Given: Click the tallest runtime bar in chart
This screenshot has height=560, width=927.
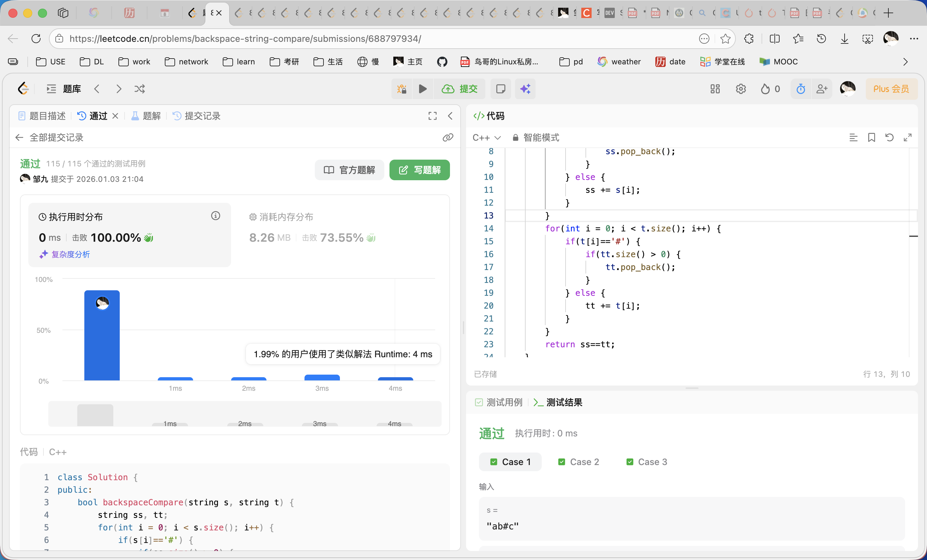Looking at the screenshot, I should (x=102, y=335).
